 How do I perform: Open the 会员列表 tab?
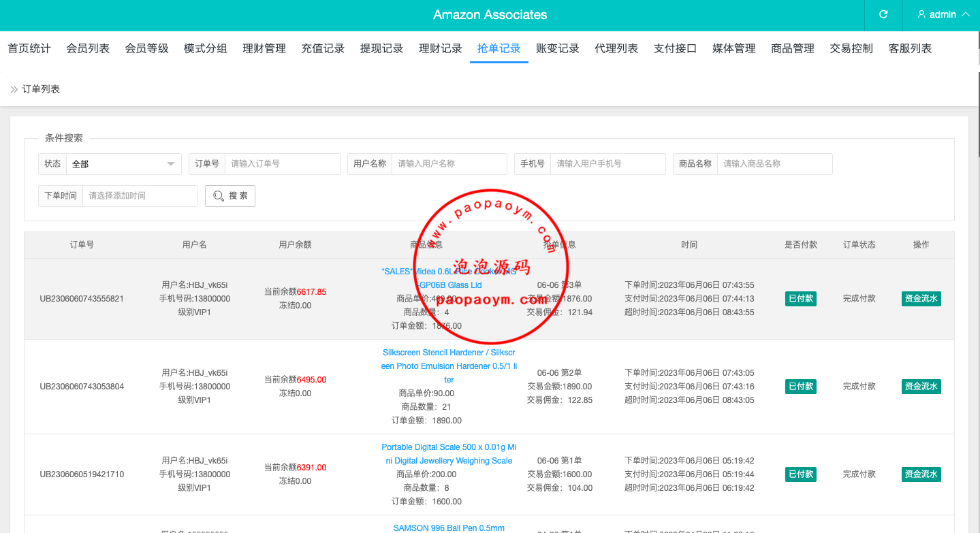pos(88,48)
